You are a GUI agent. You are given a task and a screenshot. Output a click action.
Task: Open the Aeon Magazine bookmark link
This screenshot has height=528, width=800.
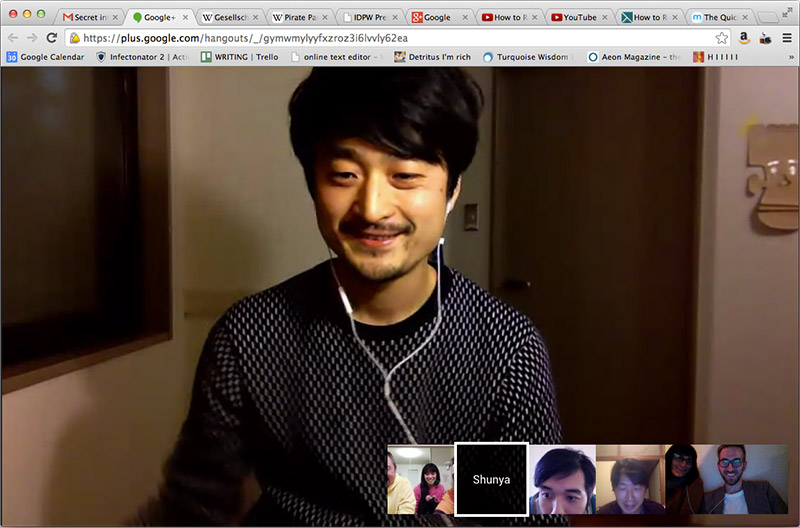(630, 57)
